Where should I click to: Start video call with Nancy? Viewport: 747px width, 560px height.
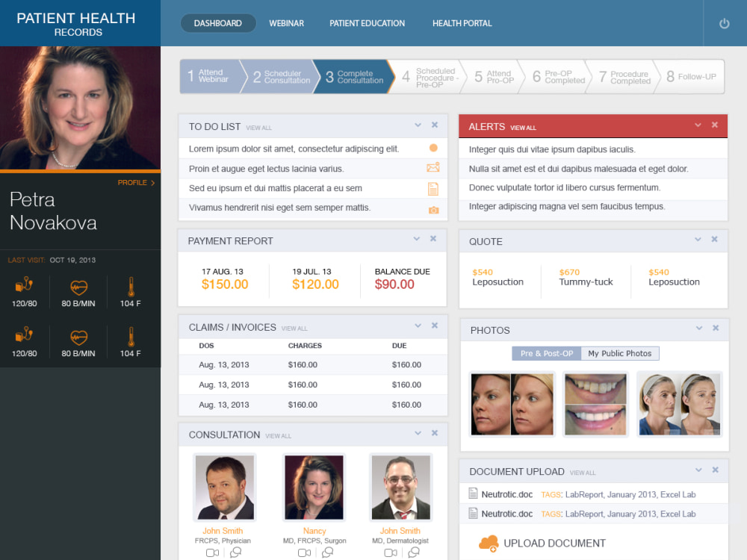(305, 553)
